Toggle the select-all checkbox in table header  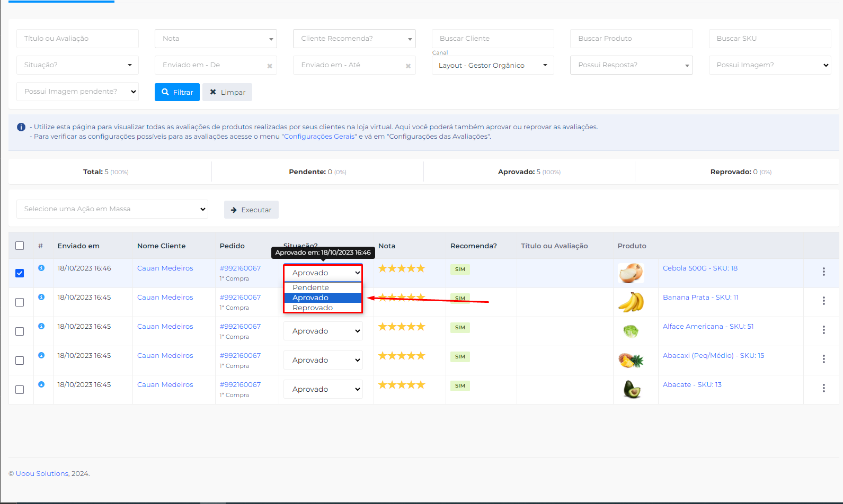click(20, 246)
